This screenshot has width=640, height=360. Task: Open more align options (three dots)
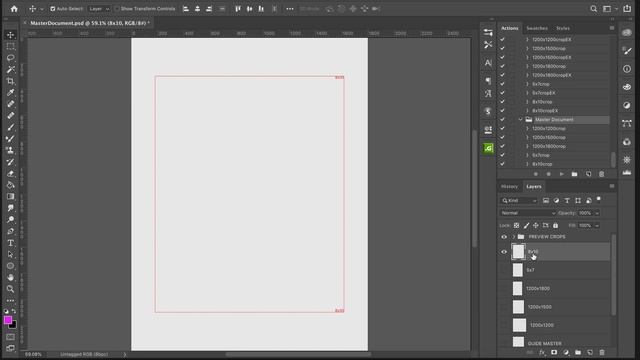[x=290, y=9]
